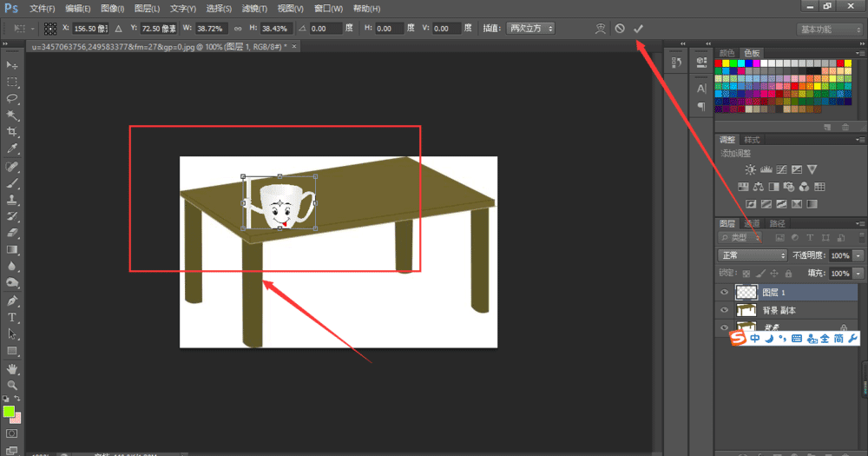Toggle visibility of 背景 副本 layer
The height and width of the screenshot is (456, 868).
click(x=724, y=310)
